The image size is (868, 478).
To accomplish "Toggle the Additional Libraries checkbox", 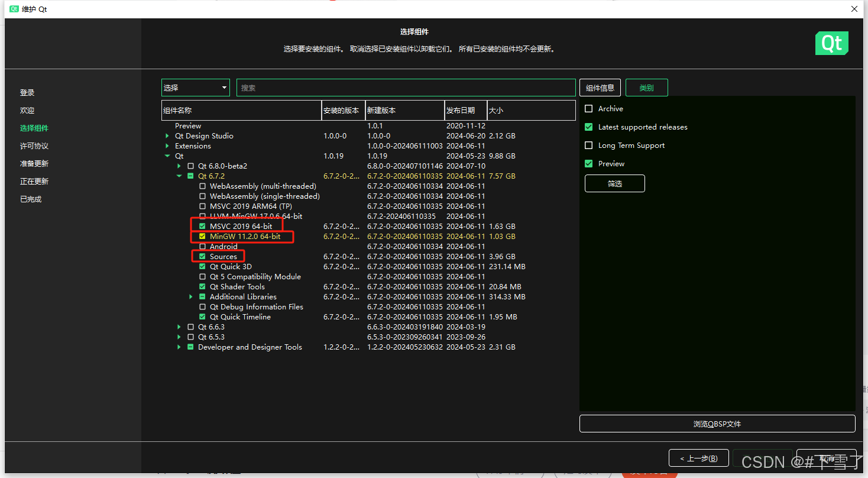I will (203, 297).
